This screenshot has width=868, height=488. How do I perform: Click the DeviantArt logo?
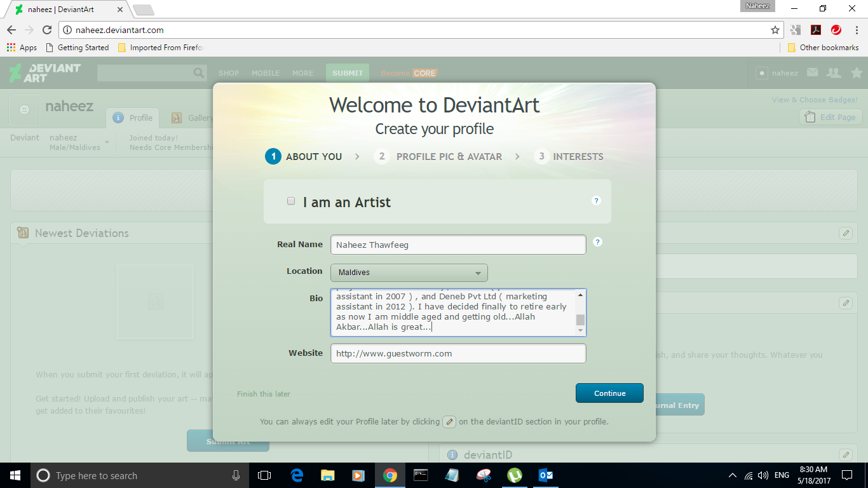(45, 72)
